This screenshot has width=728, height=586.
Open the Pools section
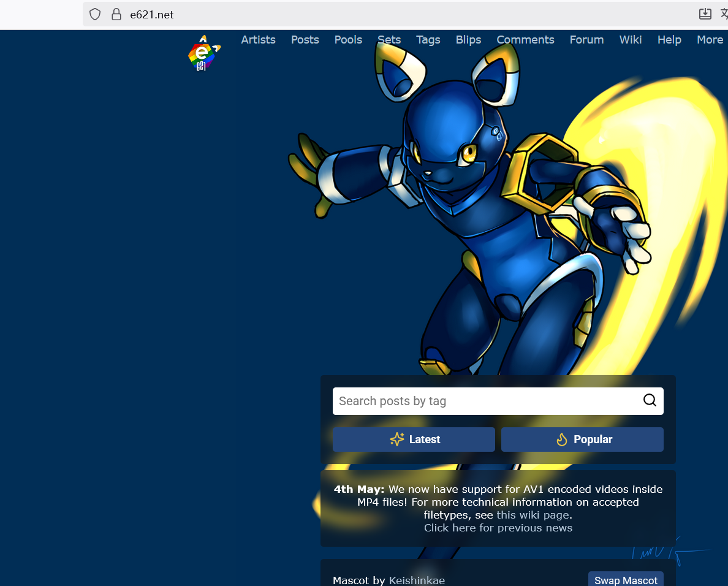348,40
